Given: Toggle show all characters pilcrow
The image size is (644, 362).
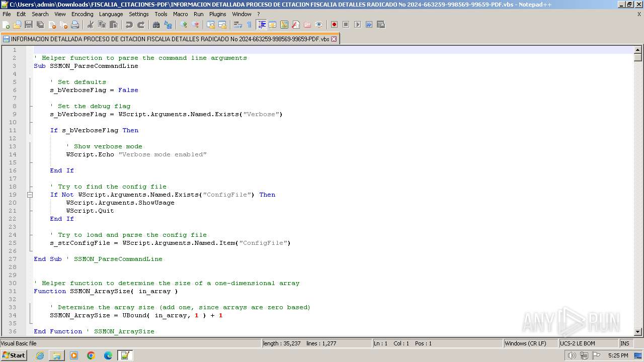Looking at the screenshot, I should click(x=250, y=25).
